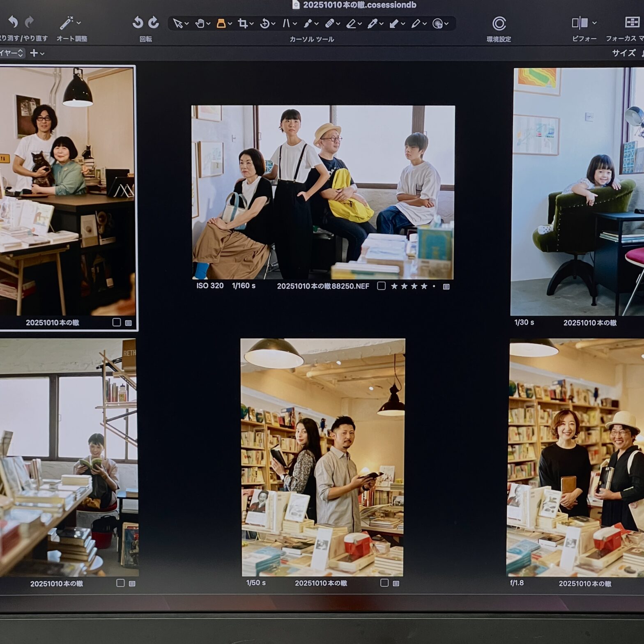Click the undo arrow icon
The image size is (644, 644).
pos(13,21)
